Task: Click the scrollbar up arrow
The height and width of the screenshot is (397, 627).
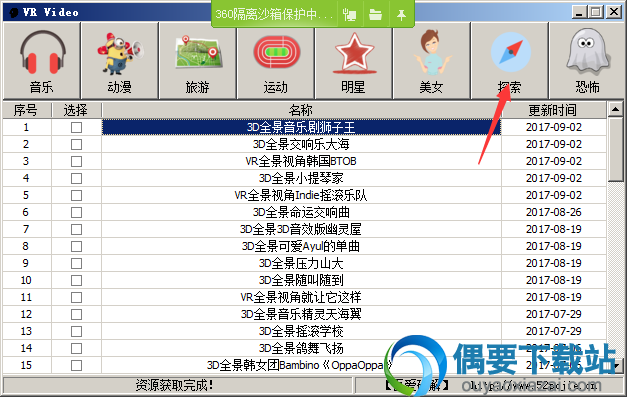Action: [x=615, y=109]
